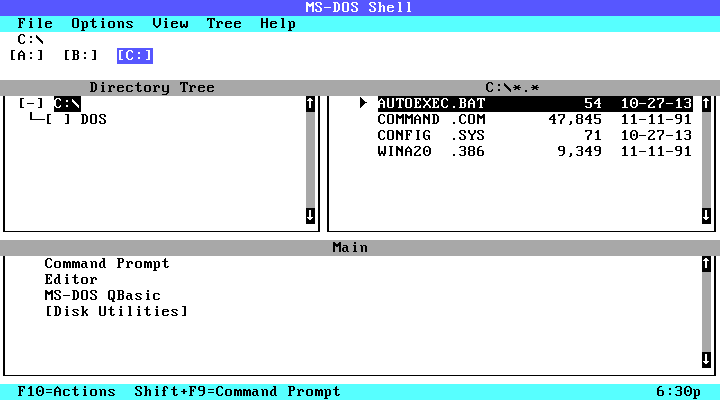Click the file list scrollbar track
Screen dimensions: 720x400
point(706,160)
